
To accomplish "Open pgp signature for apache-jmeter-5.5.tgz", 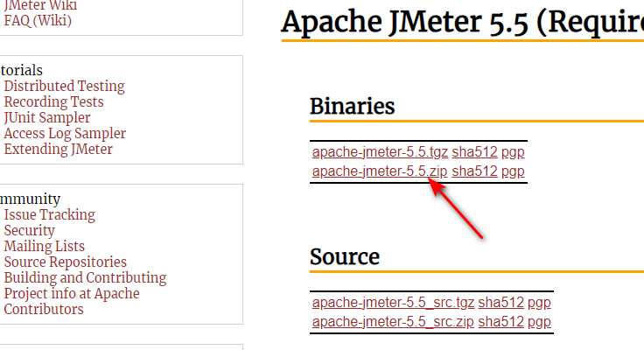I will (x=513, y=152).
